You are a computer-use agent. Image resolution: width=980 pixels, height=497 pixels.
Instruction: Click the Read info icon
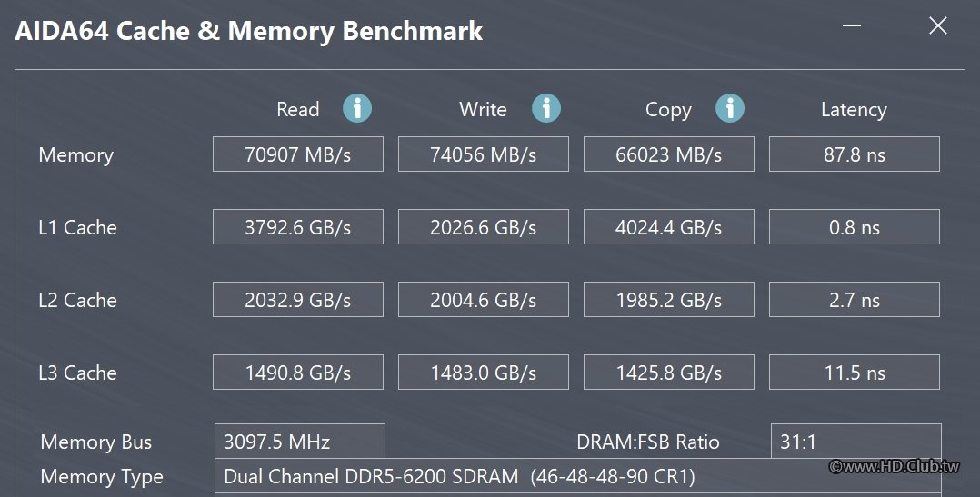pyautogui.click(x=357, y=109)
